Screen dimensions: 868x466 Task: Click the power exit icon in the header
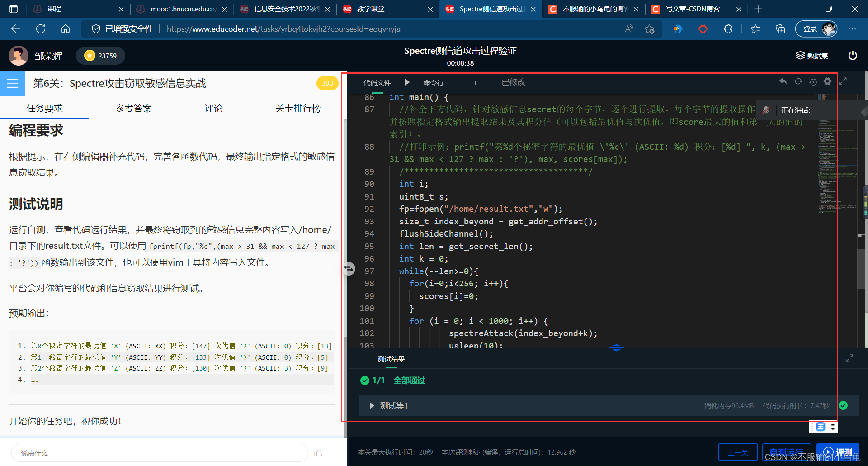point(853,56)
